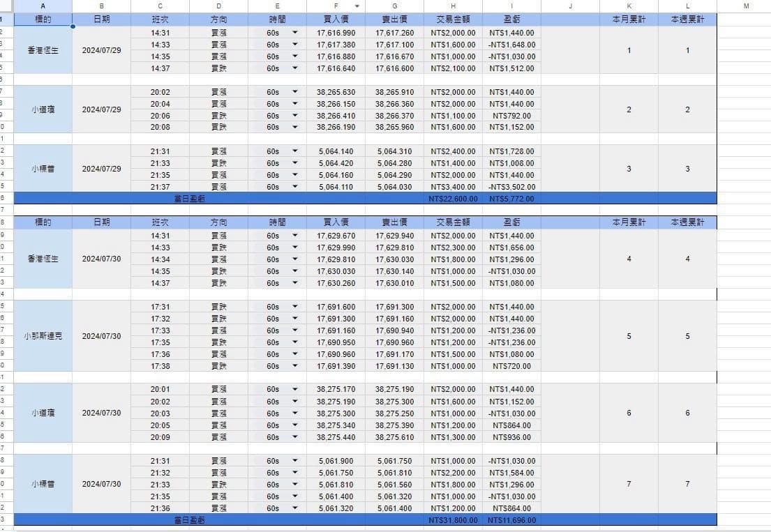Image resolution: width=771 pixels, height=532 pixels.
Task: Expand the 60s dropdown beside buy price 5,061.900
Action: 294,461
